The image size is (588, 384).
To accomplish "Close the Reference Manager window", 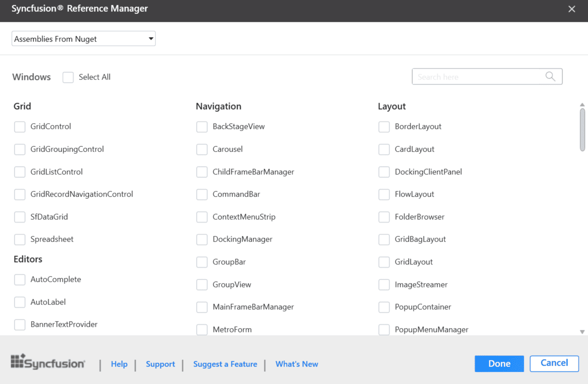I will tap(571, 9).
